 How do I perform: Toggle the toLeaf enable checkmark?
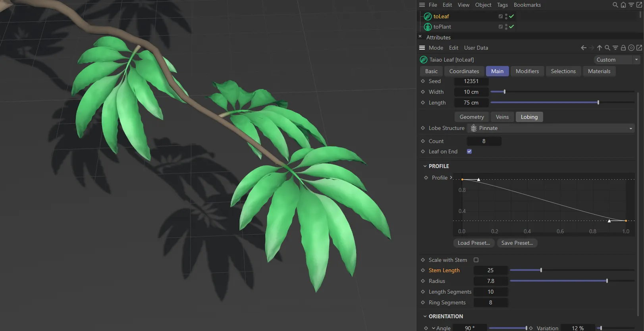pyautogui.click(x=512, y=16)
